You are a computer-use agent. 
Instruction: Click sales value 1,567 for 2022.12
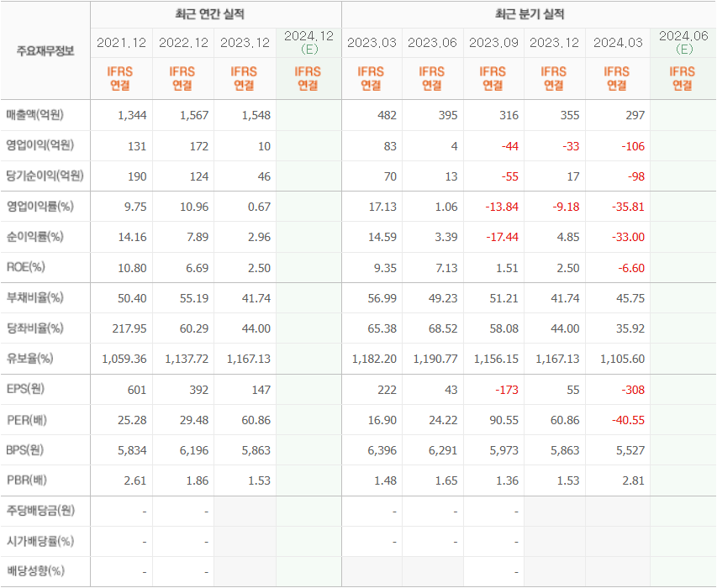coord(194,115)
